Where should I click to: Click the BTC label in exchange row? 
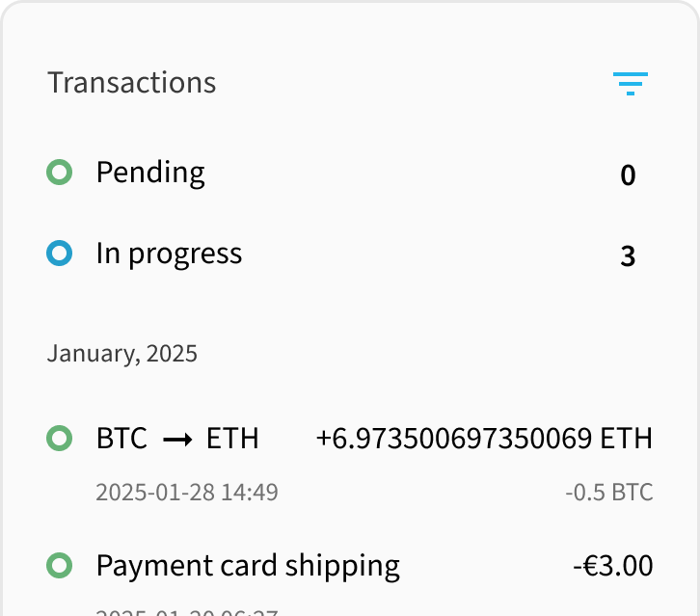[121, 439]
